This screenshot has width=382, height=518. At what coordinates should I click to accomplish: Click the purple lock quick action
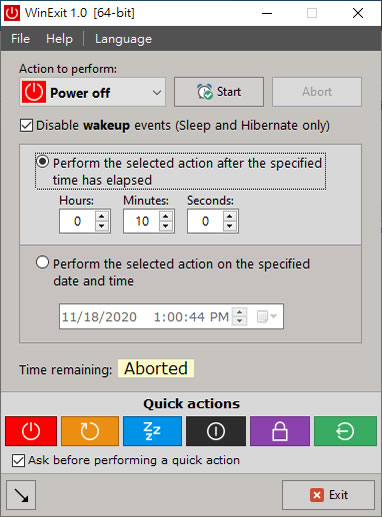280,431
